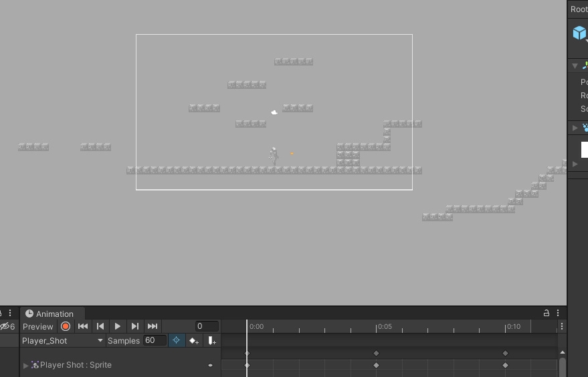Image resolution: width=588 pixels, height=377 pixels.
Task: Select the Sprite keyframe at 0:00
Action: click(247, 366)
